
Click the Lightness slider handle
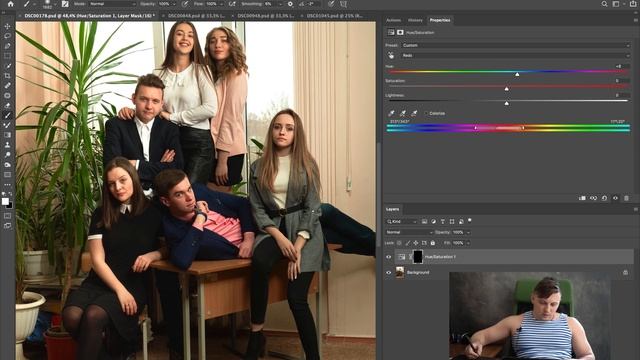507,103
